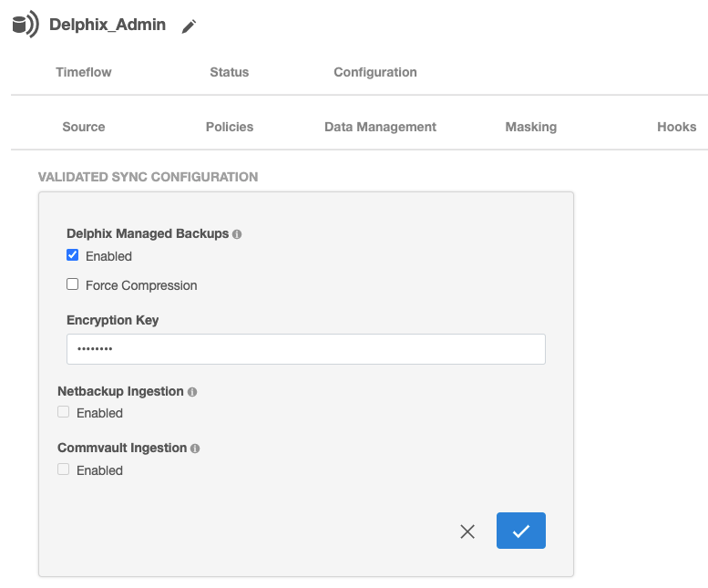Click into the Encryption Key field
Image resolution: width=708 pixels, height=588 pixels.
305,349
